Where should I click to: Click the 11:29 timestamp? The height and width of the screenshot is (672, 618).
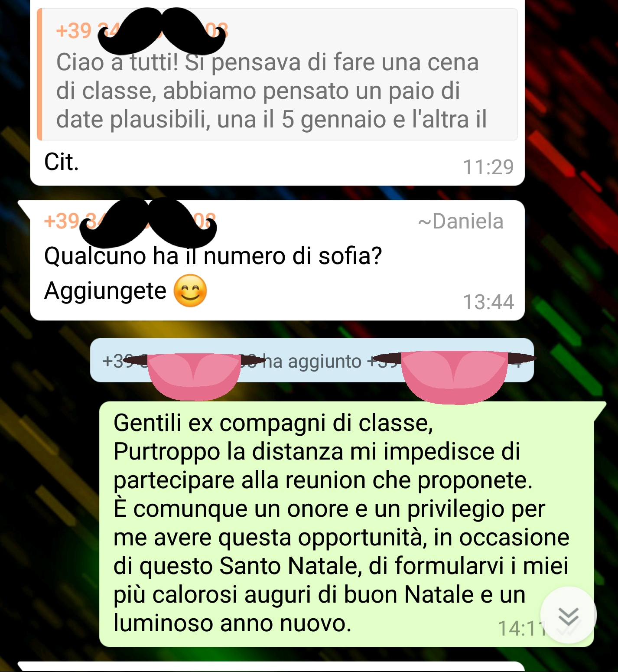click(488, 167)
